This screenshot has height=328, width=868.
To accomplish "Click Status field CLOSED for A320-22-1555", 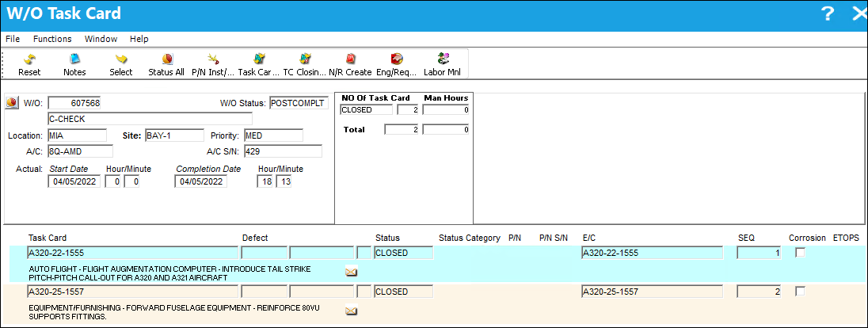I will coord(404,253).
